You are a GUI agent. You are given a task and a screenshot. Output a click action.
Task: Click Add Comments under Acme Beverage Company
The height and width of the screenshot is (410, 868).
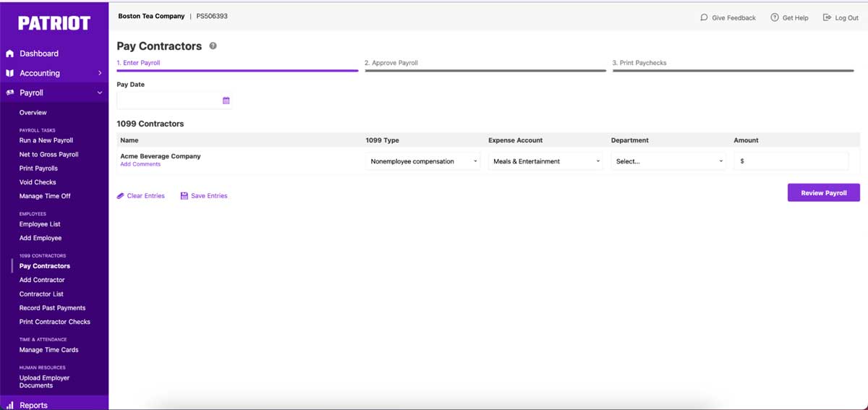click(x=140, y=164)
